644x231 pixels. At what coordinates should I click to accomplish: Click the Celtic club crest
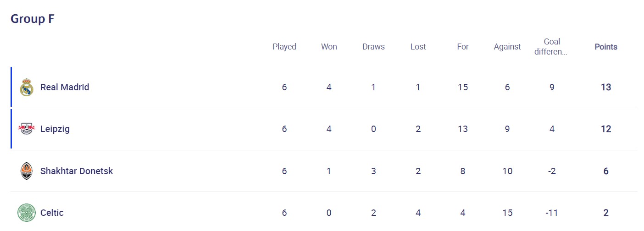coord(27,213)
